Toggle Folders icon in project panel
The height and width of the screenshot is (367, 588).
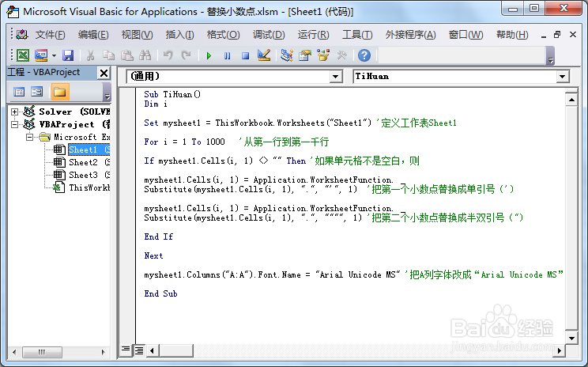pos(59,92)
